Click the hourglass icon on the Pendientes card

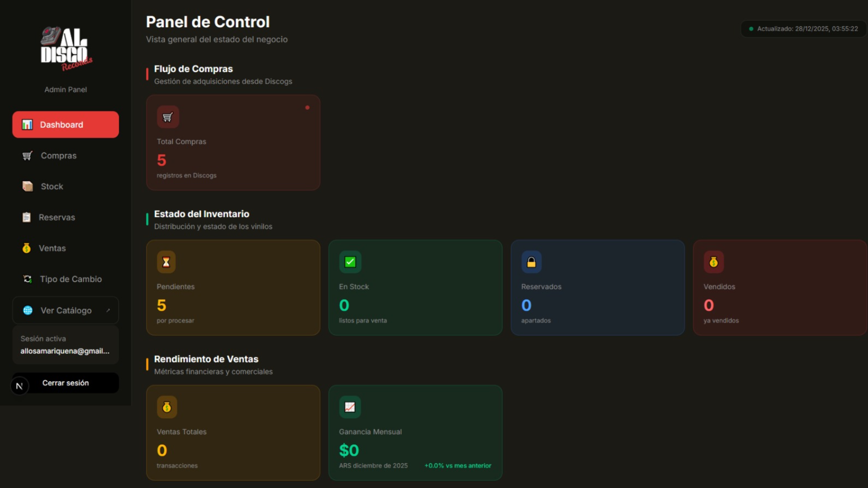tap(166, 262)
